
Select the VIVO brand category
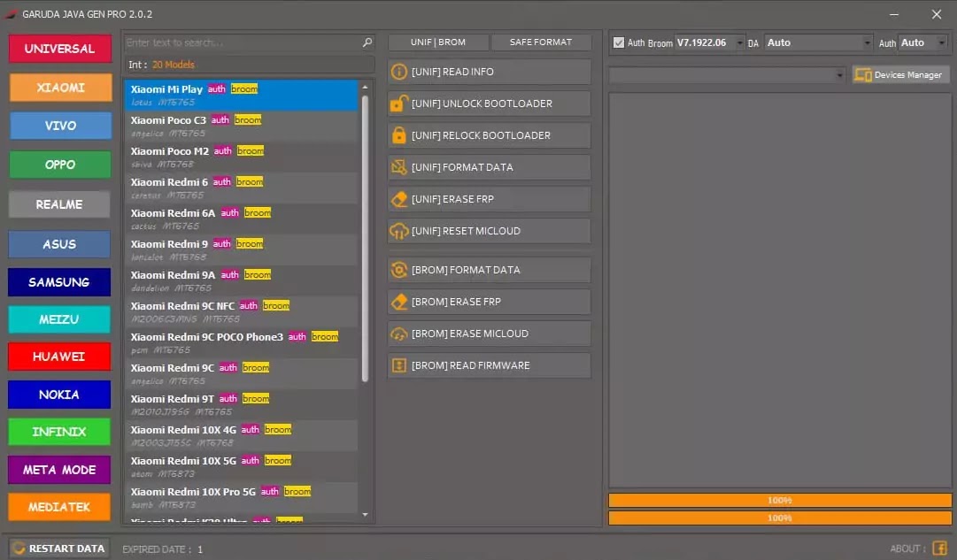[x=60, y=126]
